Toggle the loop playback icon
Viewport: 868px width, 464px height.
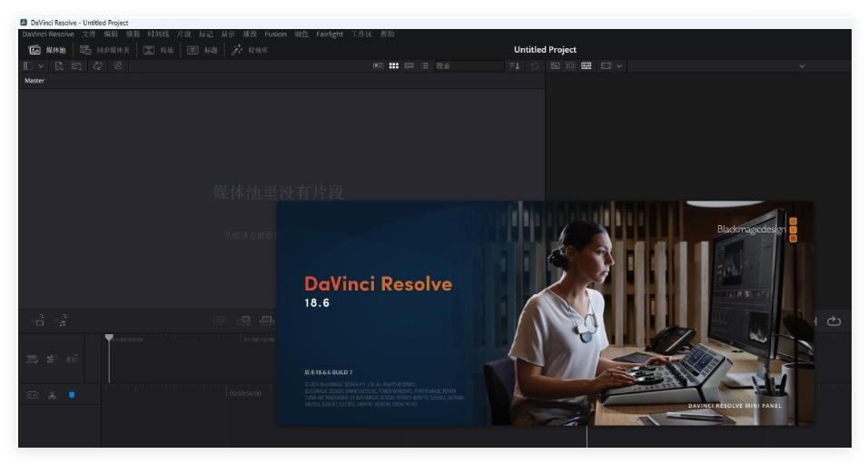click(833, 321)
